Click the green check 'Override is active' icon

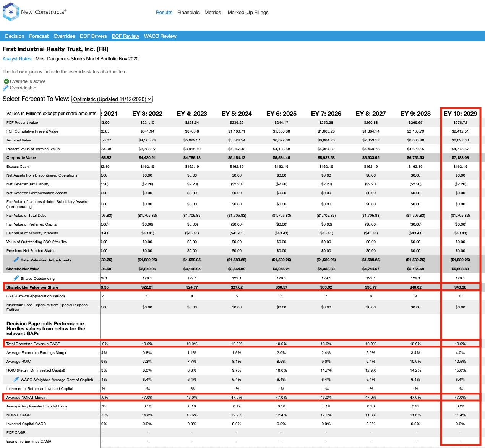(6, 81)
